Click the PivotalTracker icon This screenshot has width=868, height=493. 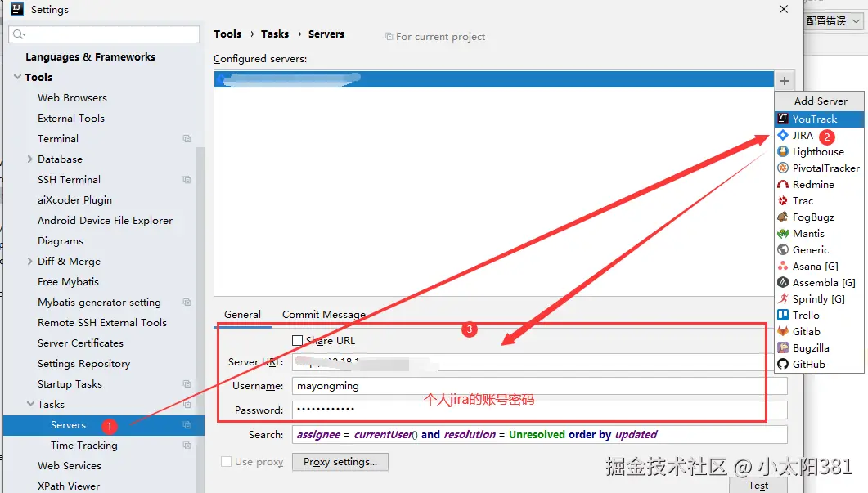point(783,168)
